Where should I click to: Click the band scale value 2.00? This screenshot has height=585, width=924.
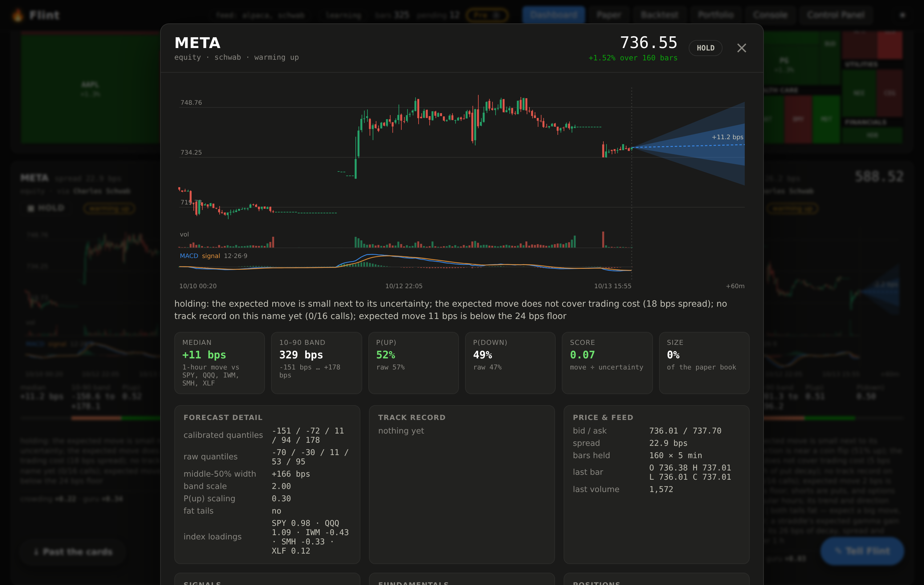pyautogui.click(x=281, y=486)
